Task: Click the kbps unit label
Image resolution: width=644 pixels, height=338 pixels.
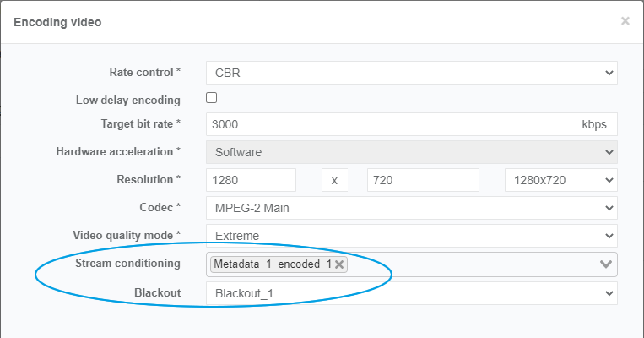Action: click(x=593, y=124)
